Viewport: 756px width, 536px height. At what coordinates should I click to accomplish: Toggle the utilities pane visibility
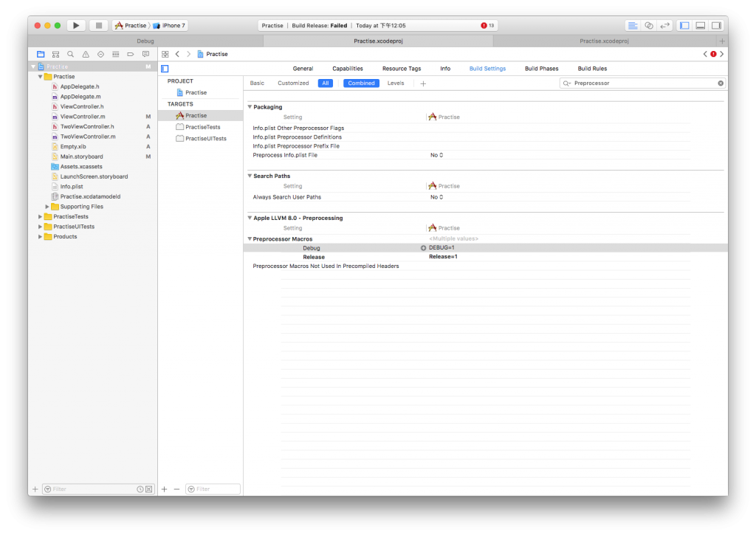point(716,26)
